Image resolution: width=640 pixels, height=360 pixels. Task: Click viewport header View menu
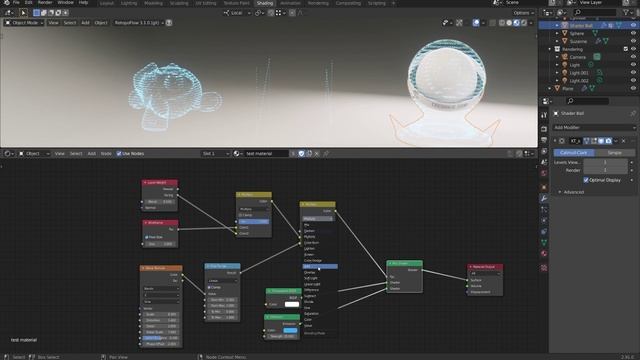[53, 23]
